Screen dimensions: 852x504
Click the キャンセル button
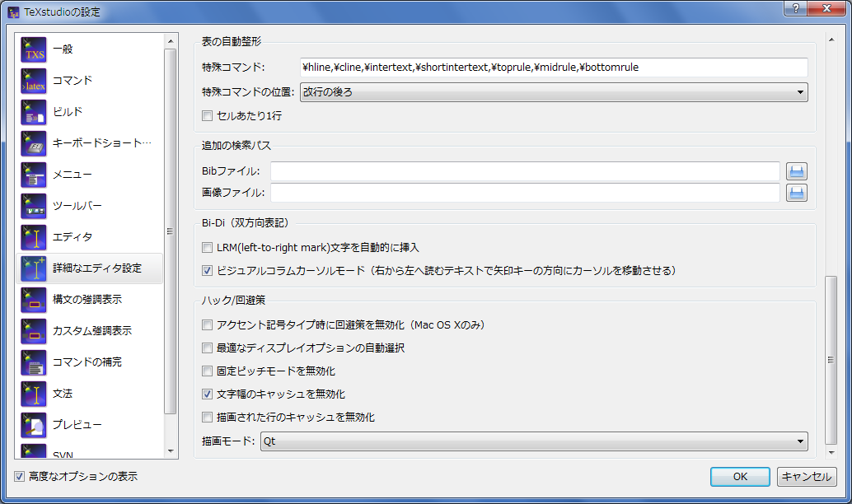click(x=807, y=477)
